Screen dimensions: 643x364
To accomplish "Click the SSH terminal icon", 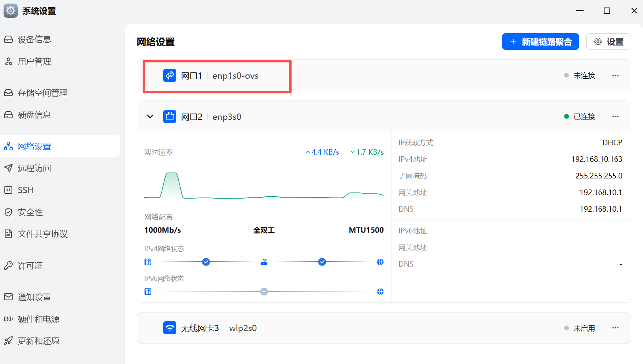I will (8, 190).
